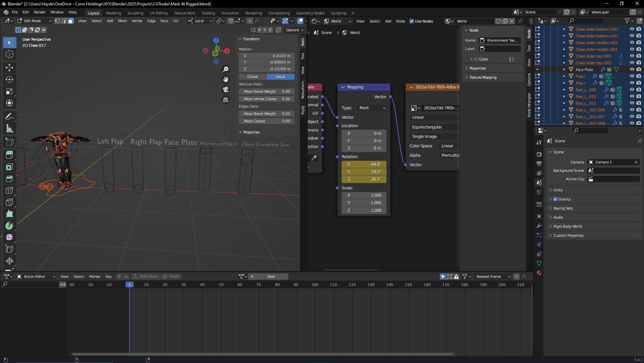The image size is (644, 363).
Task: Click the pan view hand icon
Action: coord(226,79)
